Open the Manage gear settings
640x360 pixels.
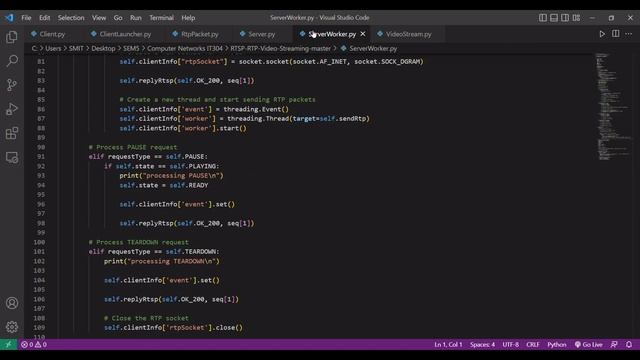pyautogui.click(x=12, y=327)
